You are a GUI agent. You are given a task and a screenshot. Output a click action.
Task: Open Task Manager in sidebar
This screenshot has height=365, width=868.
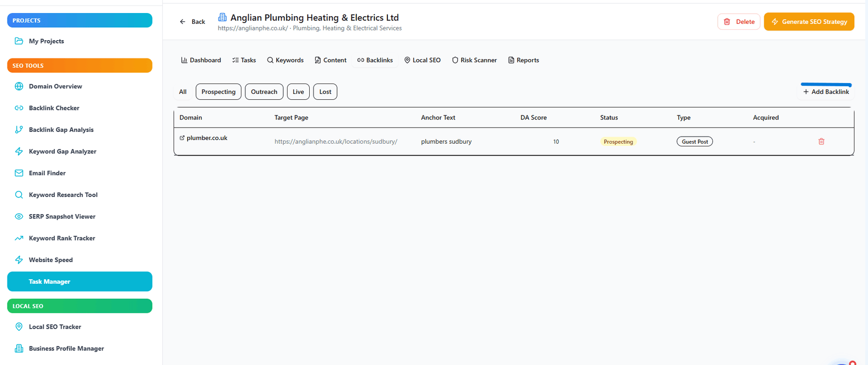pos(80,281)
